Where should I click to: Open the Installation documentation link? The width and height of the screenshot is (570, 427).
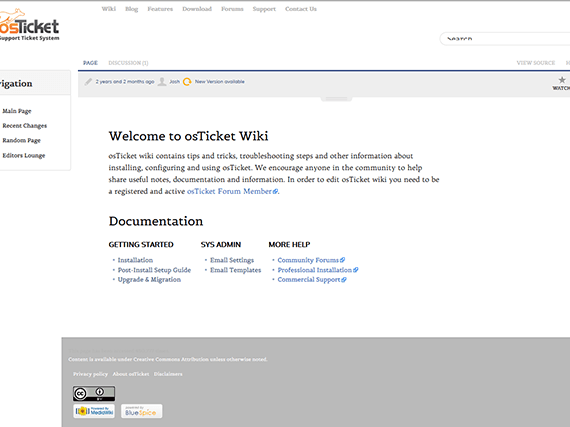coord(135,260)
